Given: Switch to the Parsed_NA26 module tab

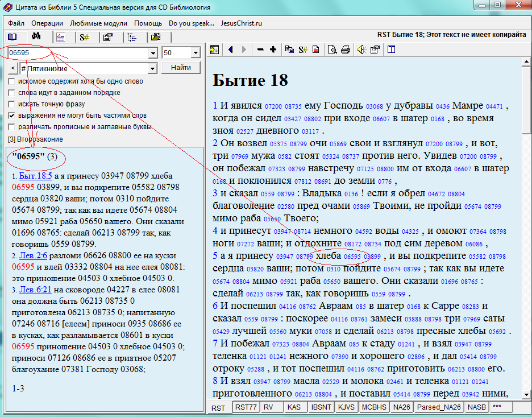Looking at the screenshot, I should click(x=439, y=407).
